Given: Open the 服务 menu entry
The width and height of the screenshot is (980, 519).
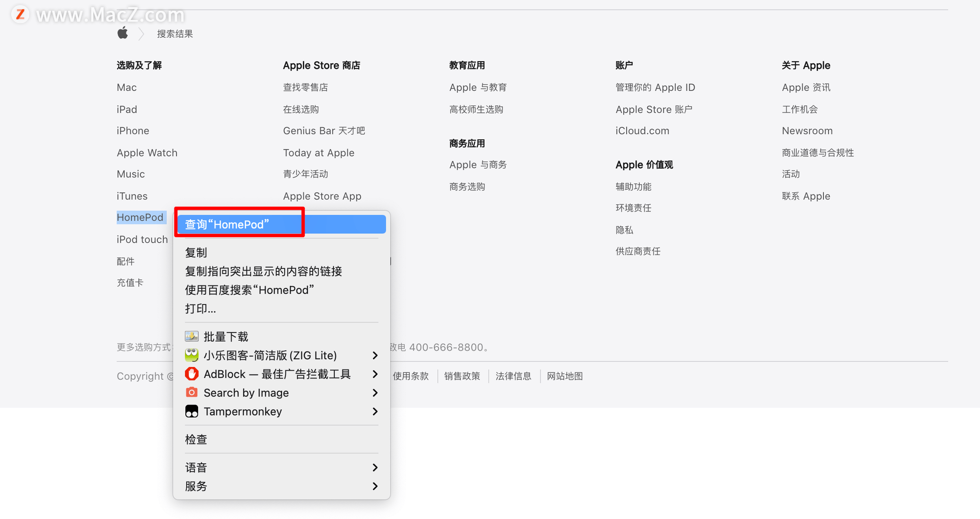Looking at the screenshot, I should point(282,486).
